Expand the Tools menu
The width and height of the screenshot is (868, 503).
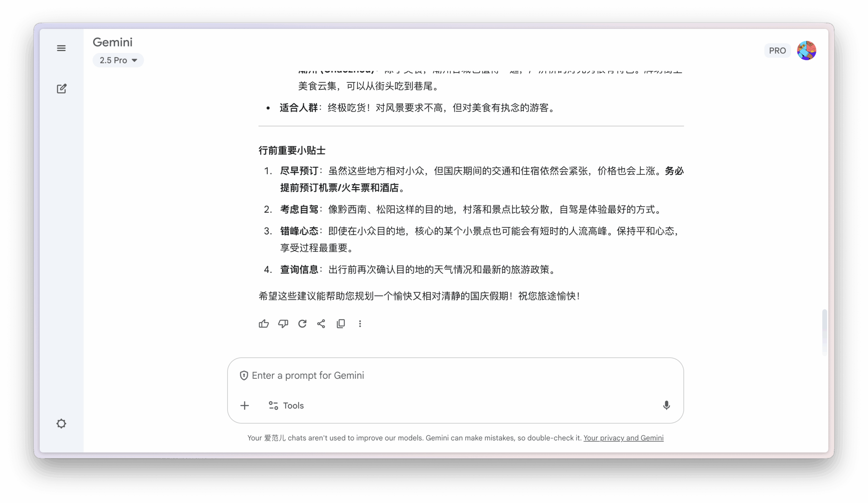[286, 406]
